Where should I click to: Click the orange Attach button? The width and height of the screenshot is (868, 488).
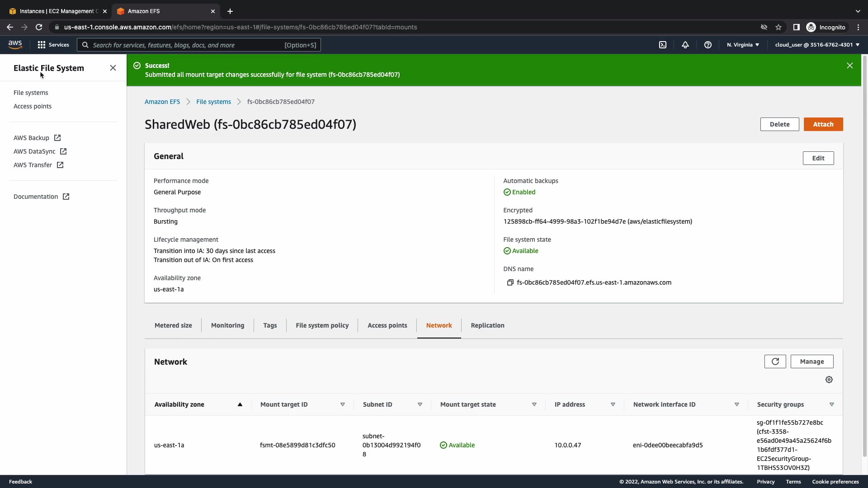point(823,124)
